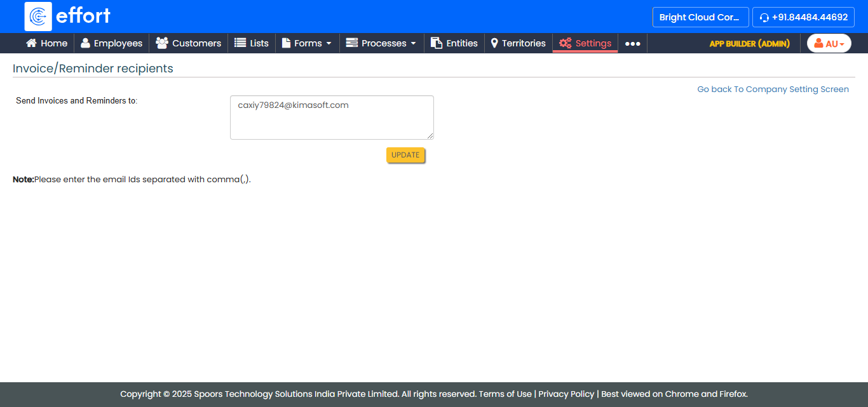Image resolution: width=868 pixels, height=407 pixels.
Task: Open the AU user account dropdown
Action: click(x=829, y=43)
